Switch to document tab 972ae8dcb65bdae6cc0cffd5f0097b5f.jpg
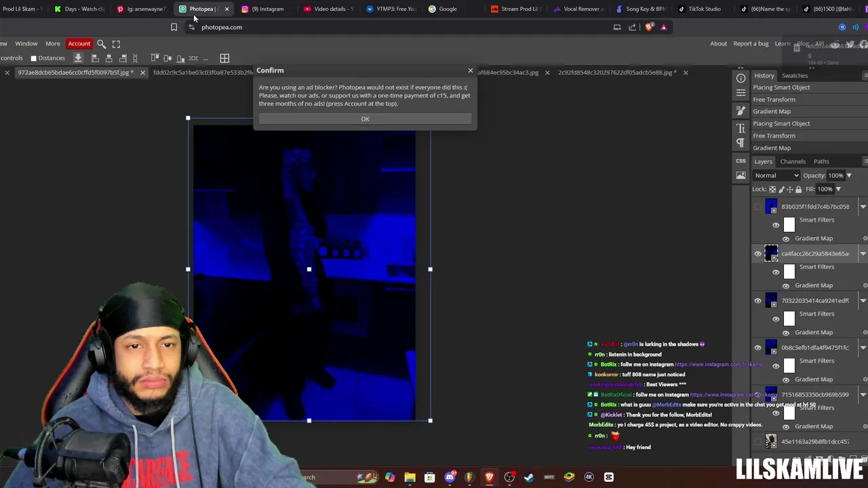 point(75,73)
